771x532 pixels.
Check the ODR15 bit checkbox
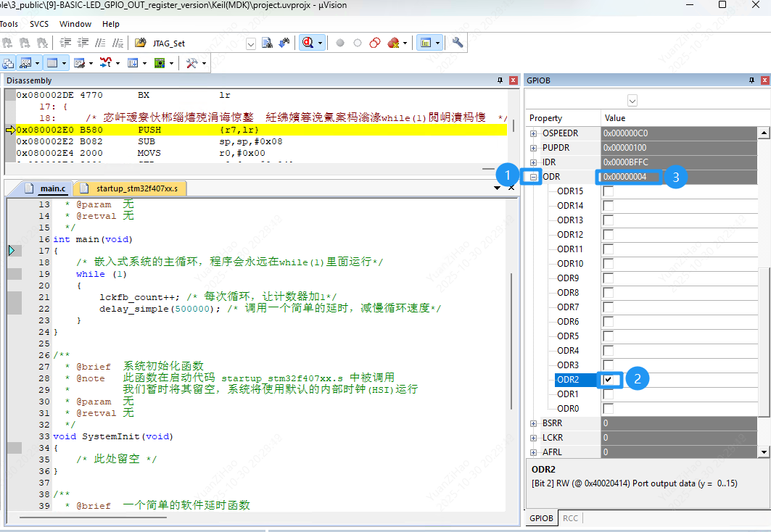point(608,190)
